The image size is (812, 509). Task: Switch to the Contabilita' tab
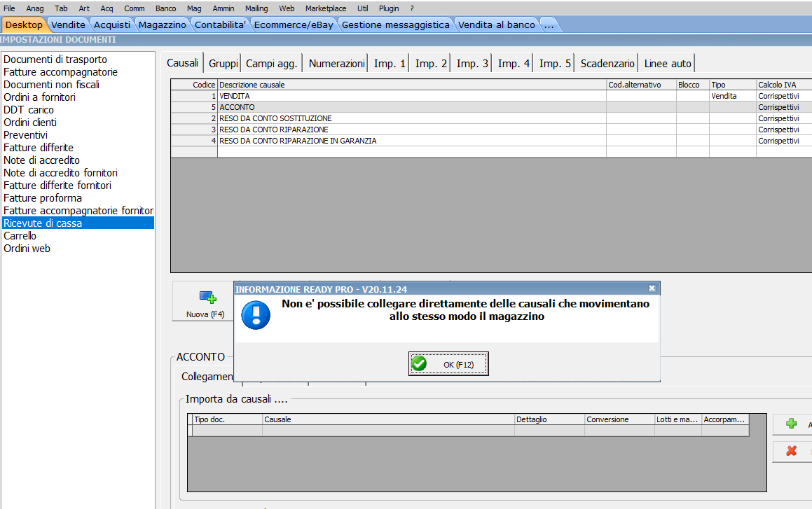220,25
